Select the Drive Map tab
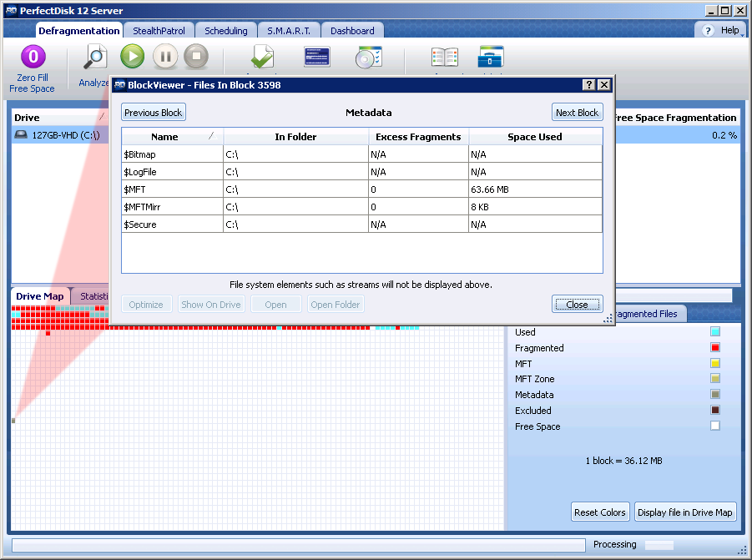 tap(40, 296)
